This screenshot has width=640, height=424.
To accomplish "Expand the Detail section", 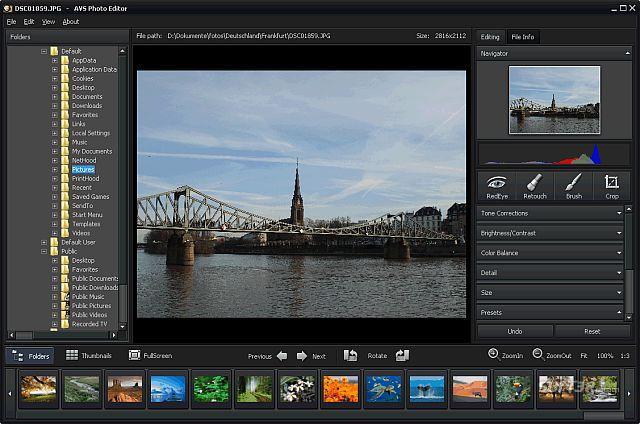I will 550,273.
